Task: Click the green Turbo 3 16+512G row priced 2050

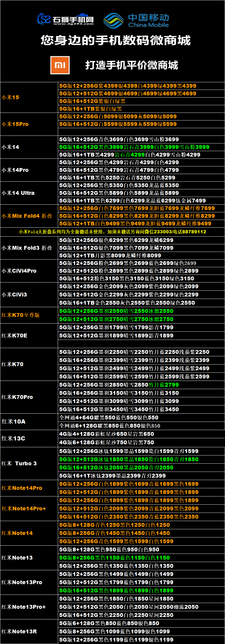Action: coord(141,467)
